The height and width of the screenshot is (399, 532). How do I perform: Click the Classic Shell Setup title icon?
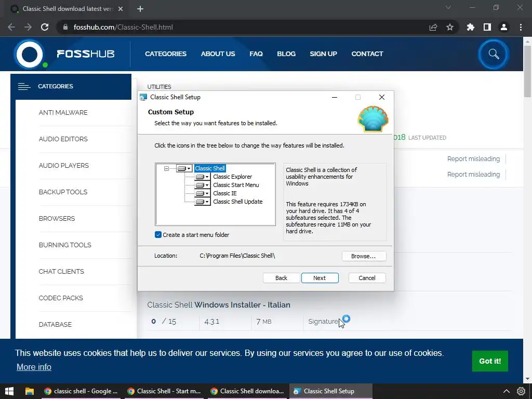[x=143, y=97]
